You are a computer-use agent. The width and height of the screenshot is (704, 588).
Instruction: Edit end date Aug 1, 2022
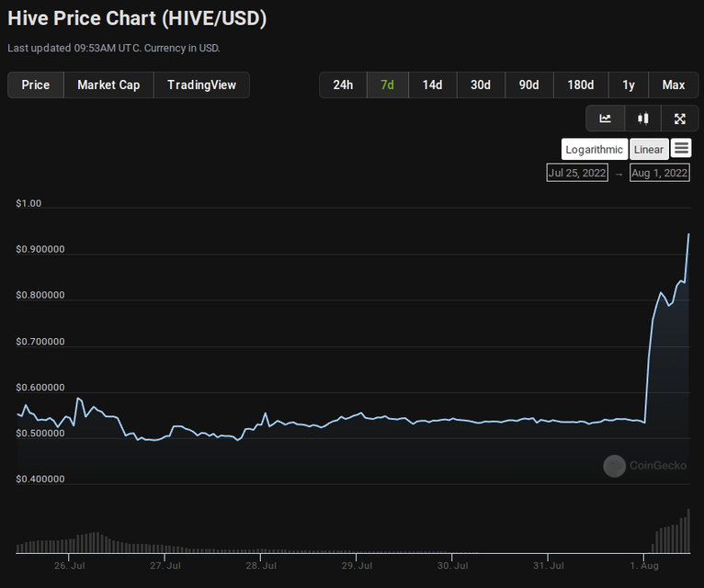(659, 173)
